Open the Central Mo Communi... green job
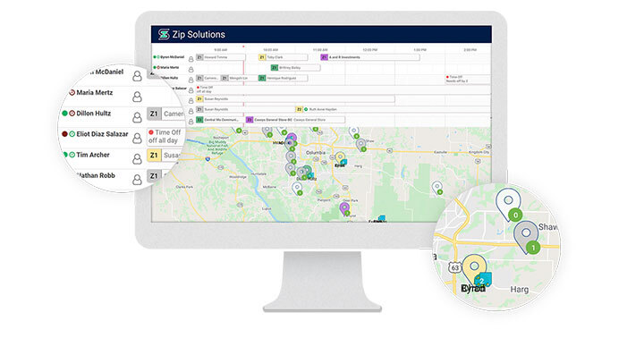The height and width of the screenshot is (338, 644). pyautogui.click(x=220, y=120)
